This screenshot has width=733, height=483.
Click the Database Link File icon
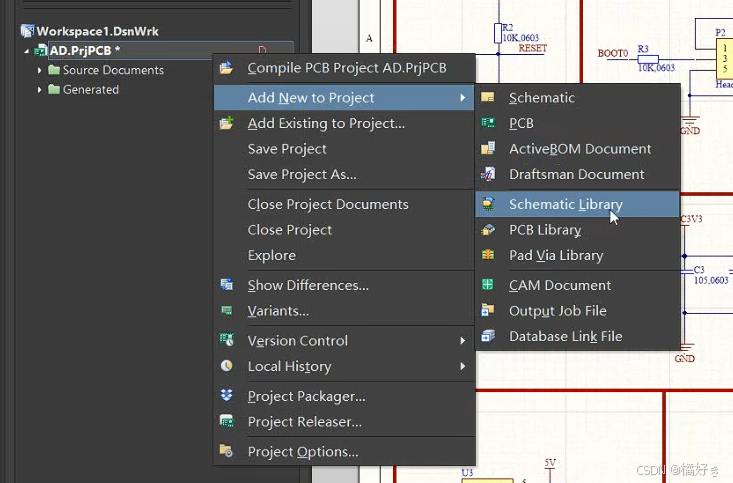(488, 336)
